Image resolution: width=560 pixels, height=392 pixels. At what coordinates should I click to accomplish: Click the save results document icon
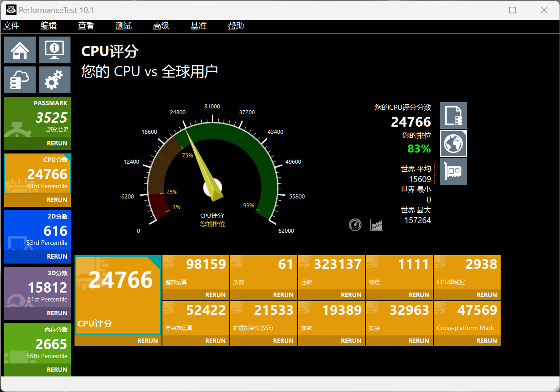pyautogui.click(x=453, y=116)
